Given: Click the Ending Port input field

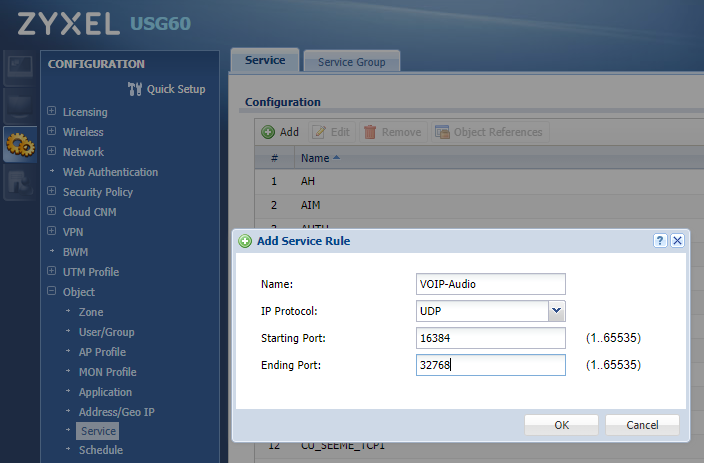Looking at the screenshot, I should click(x=491, y=365).
